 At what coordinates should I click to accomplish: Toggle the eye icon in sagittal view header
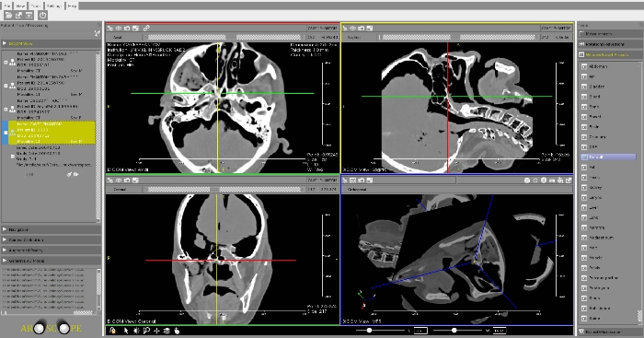(x=352, y=28)
